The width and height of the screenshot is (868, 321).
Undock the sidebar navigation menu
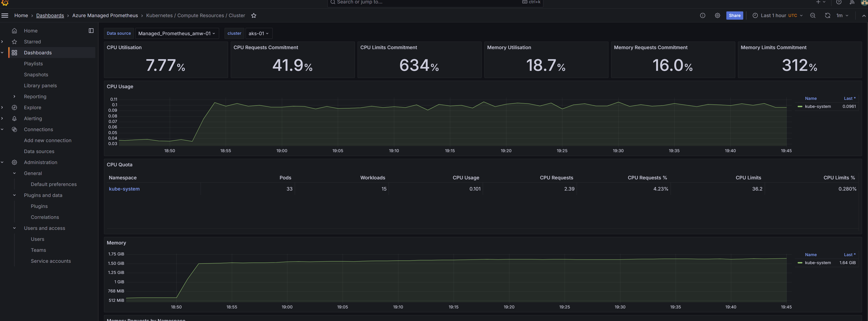coord(91,31)
